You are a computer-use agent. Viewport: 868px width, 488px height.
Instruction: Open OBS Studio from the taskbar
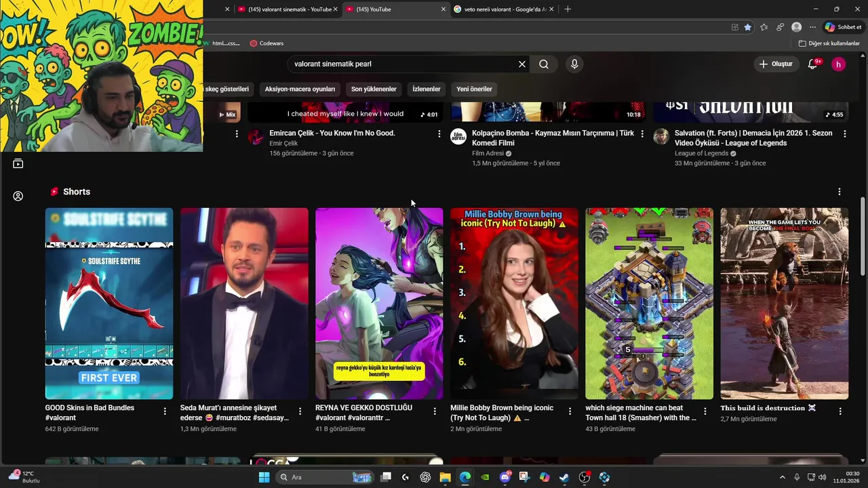coord(585,477)
